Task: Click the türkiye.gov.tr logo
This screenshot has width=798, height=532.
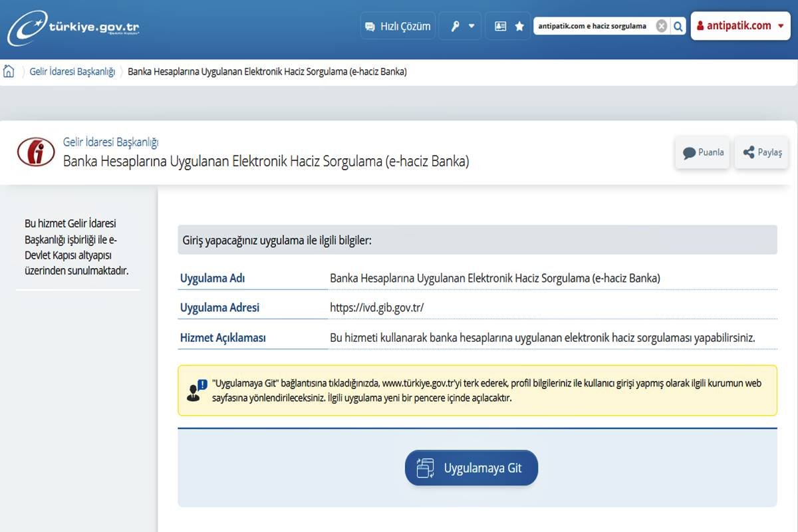Action: 73,28
